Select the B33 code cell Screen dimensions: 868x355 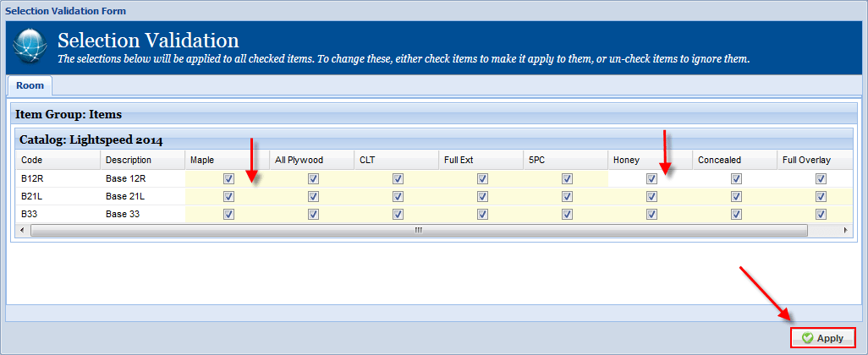click(58, 214)
